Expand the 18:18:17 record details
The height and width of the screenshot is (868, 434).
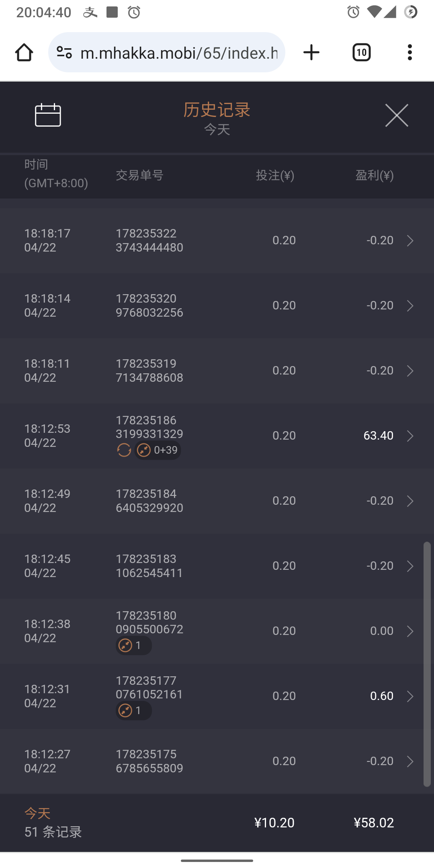pos(410,241)
